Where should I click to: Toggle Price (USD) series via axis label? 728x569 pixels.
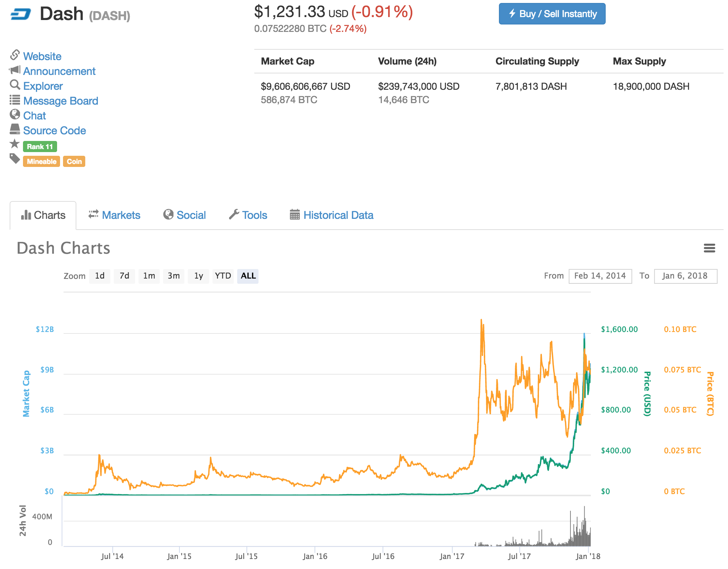[x=647, y=394]
